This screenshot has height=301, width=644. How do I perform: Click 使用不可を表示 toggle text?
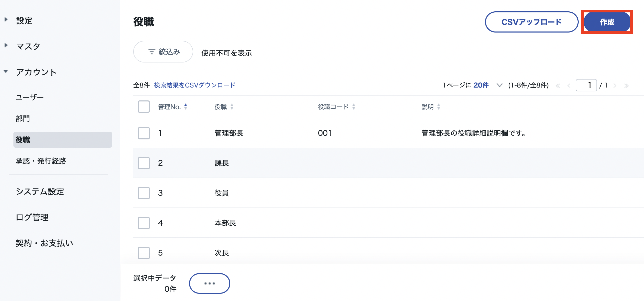click(227, 53)
